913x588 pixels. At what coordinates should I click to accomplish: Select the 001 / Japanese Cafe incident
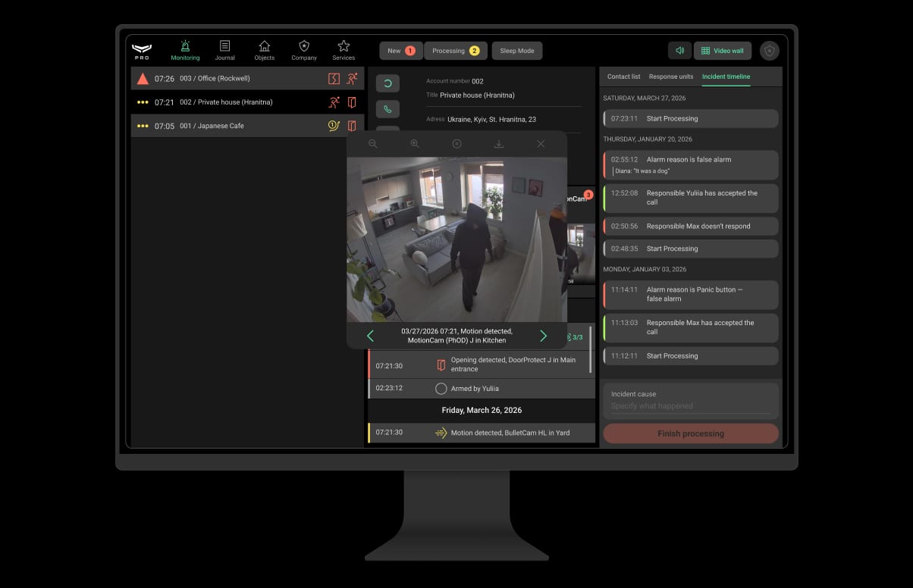247,126
